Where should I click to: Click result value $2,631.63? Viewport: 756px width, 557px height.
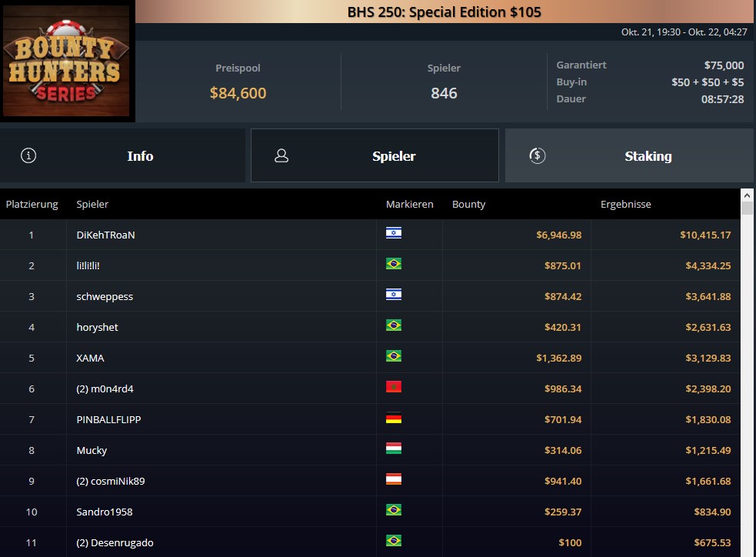pyautogui.click(x=708, y=327)
